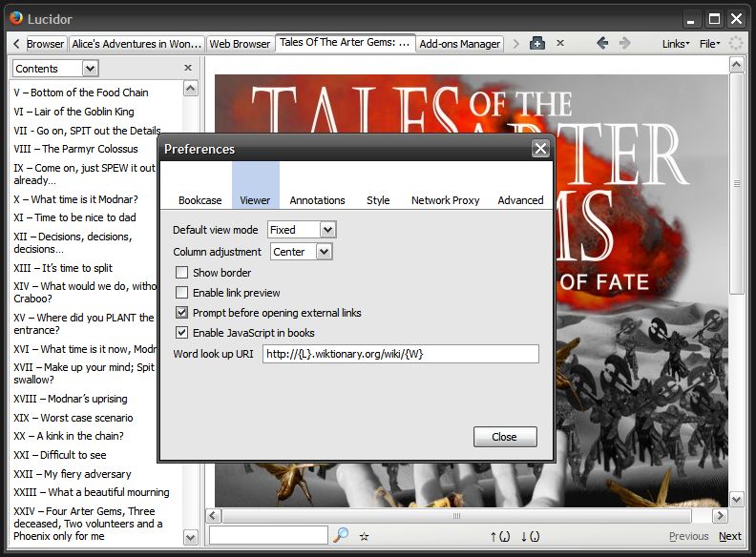Click the down arrow next-section icon
Image resolution: width=756 pixels, height=557 pixels.
(530, 536)
